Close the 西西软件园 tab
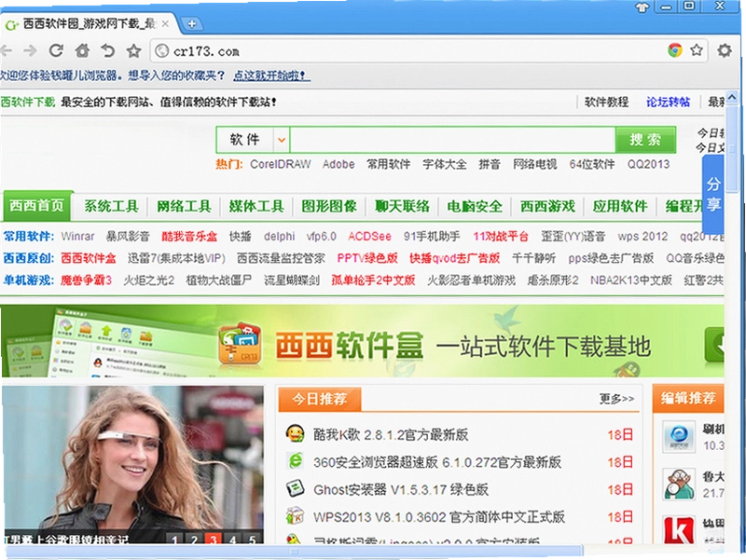The width and height of the screenshot is (746, 560). tap(165, 24)
